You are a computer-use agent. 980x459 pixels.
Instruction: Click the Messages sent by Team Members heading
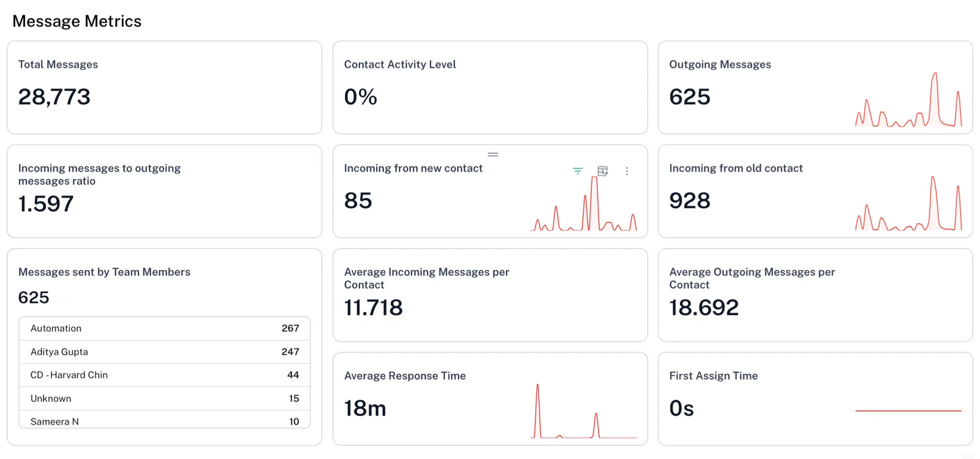[x=104, y=272]
